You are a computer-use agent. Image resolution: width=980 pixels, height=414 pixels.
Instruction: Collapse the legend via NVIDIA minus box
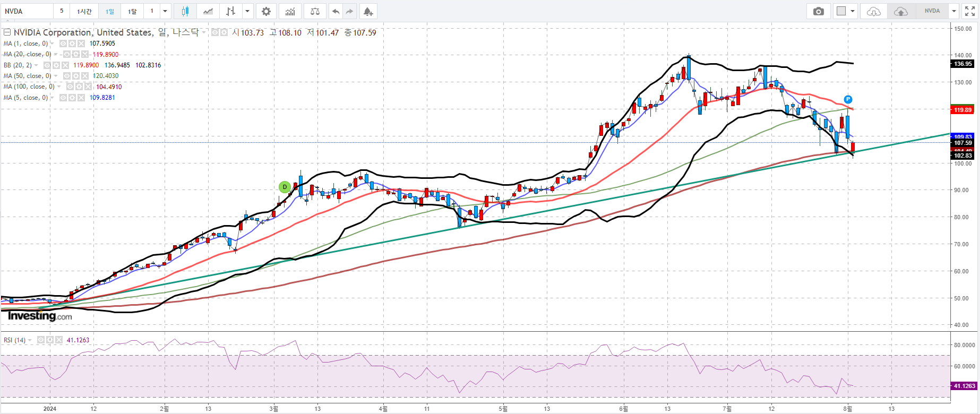tap(7, 32)
